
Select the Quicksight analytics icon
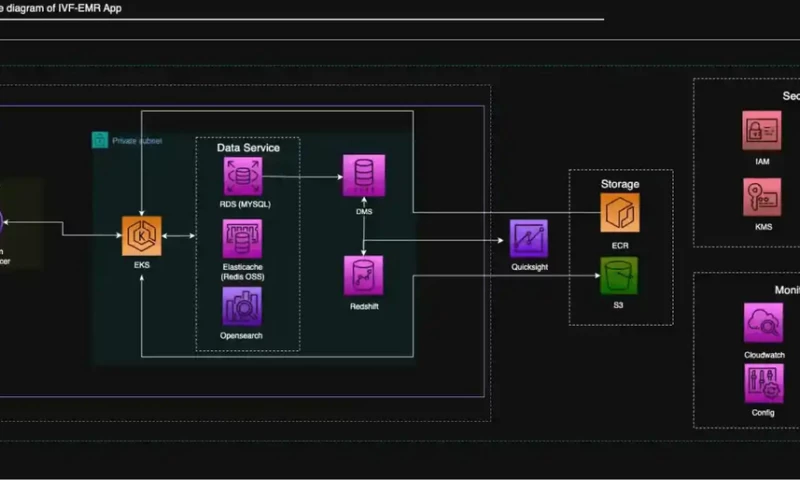529,239
